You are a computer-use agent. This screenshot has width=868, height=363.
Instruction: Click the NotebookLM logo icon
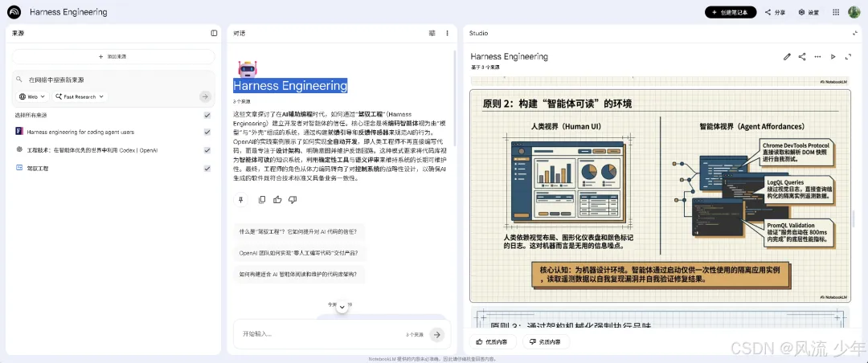coord(14,11)
